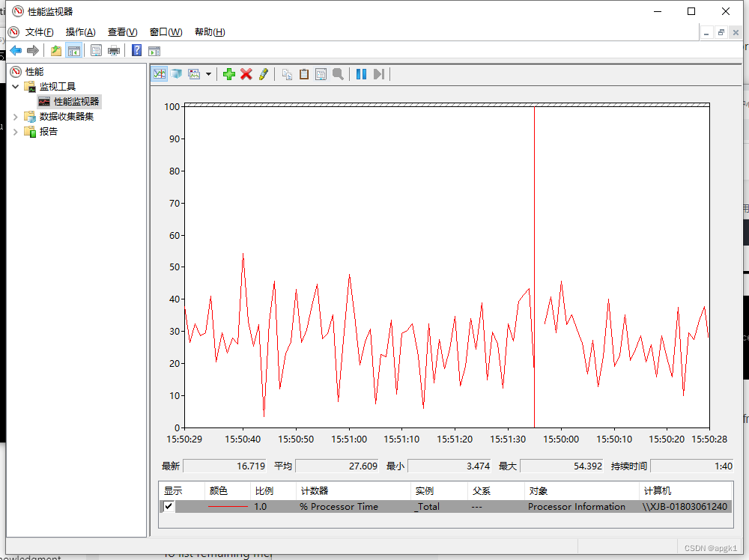749x560 pixels.
Task: Maximize the 性能监视器 window
Action: click(691, 11)
